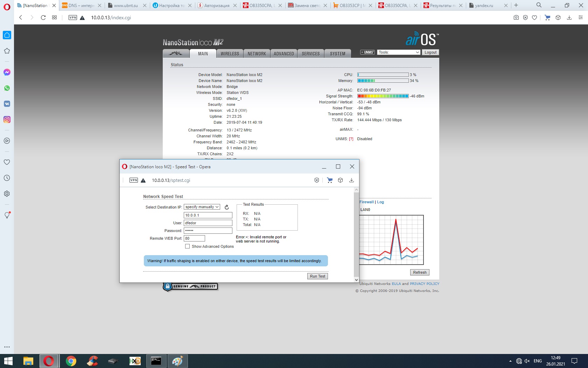Open Opera menu logo button

(7, 7)
